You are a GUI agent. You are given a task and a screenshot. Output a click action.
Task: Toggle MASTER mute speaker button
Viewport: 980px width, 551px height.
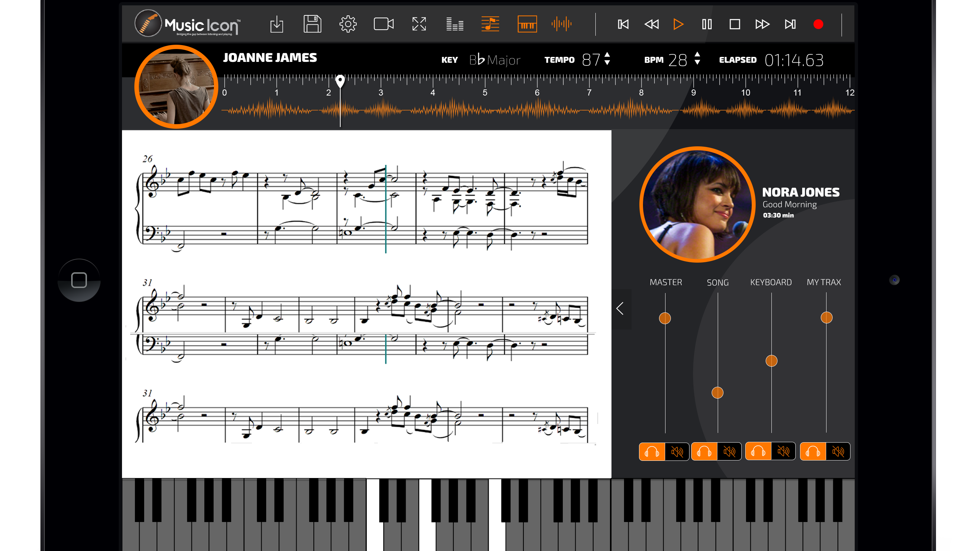coord(677,452)
